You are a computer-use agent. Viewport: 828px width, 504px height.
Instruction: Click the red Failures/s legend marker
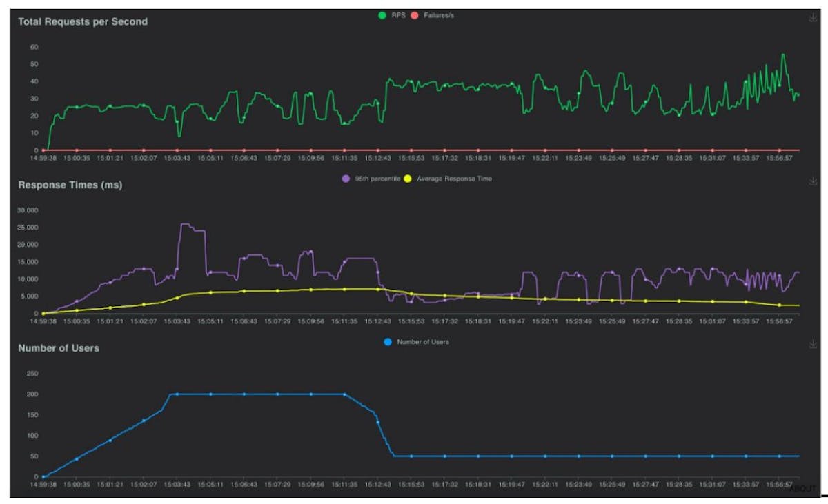tap(413, 14)
